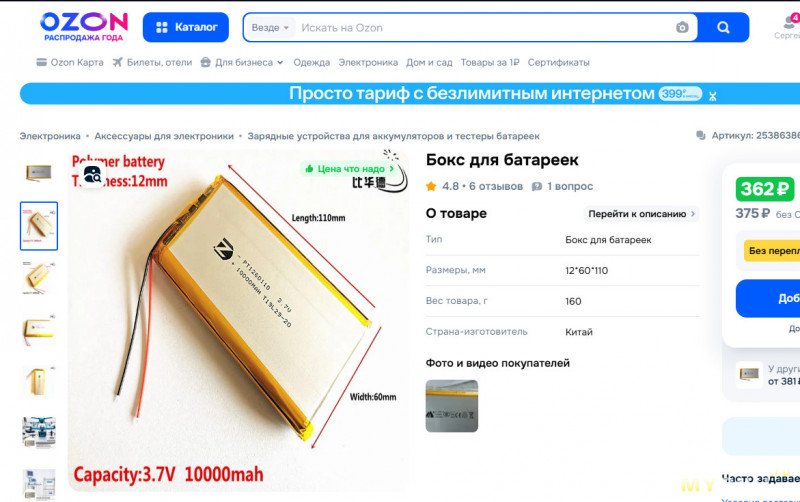Open the Каталог menu button
Viewport: 800px width, 502px height.
tap(186, 27)
